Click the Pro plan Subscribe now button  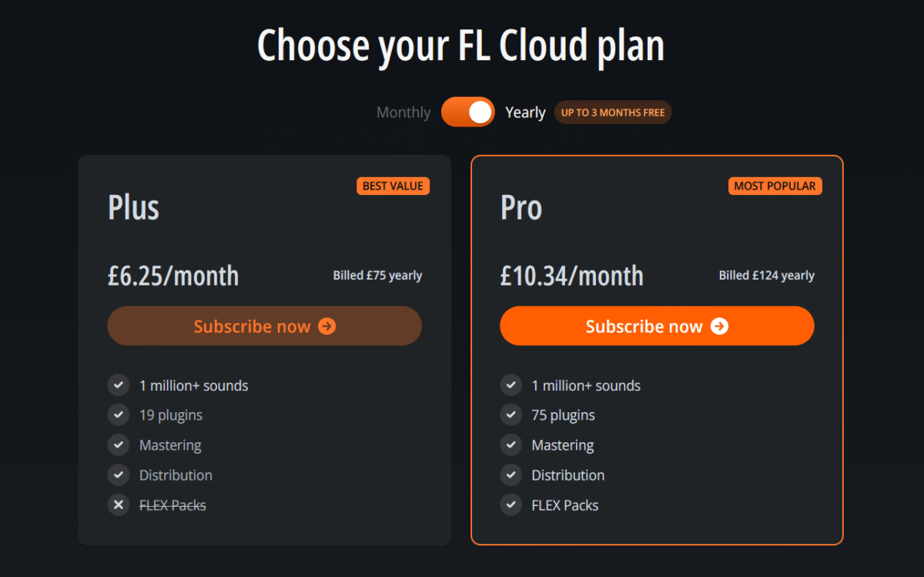coord(656,326)
